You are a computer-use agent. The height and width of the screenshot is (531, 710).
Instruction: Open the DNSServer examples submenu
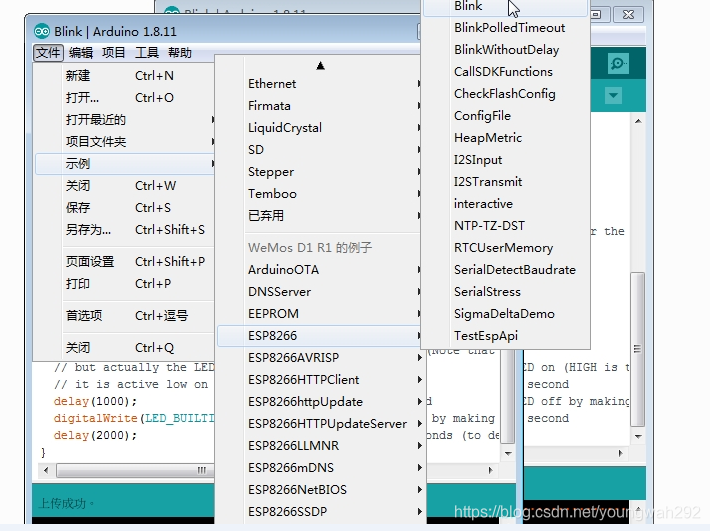319,292
